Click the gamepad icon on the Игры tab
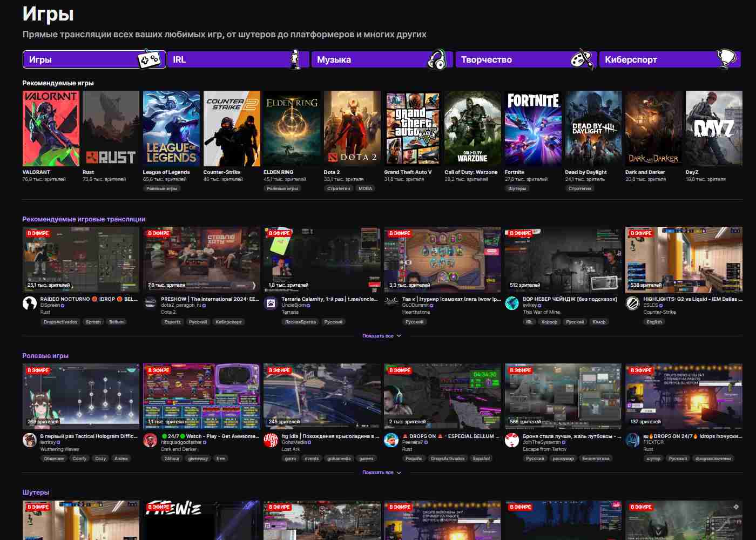 (x=149, y=59)
